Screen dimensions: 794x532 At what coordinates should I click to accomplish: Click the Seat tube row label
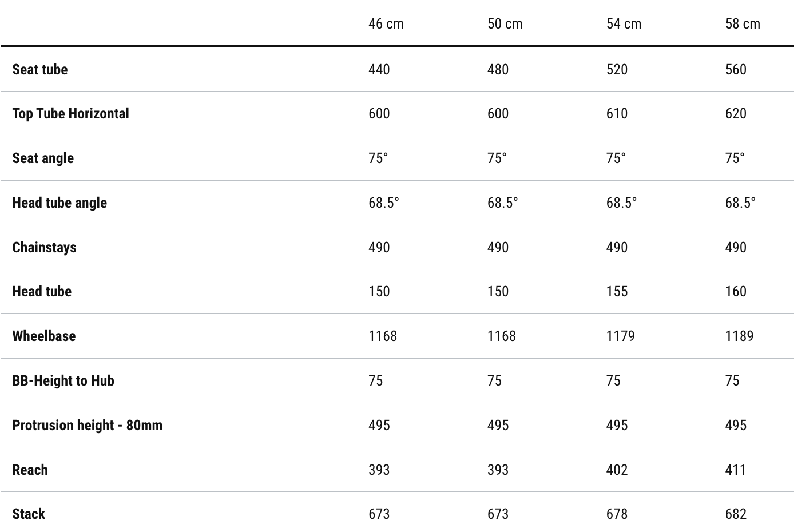pos(40,69)
